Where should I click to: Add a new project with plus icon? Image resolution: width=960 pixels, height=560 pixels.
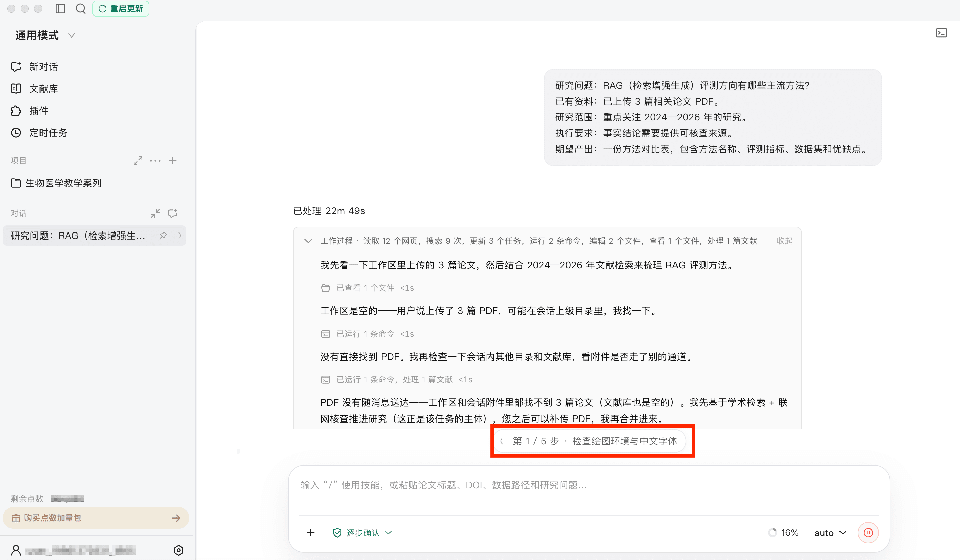[x=173, y=161]
